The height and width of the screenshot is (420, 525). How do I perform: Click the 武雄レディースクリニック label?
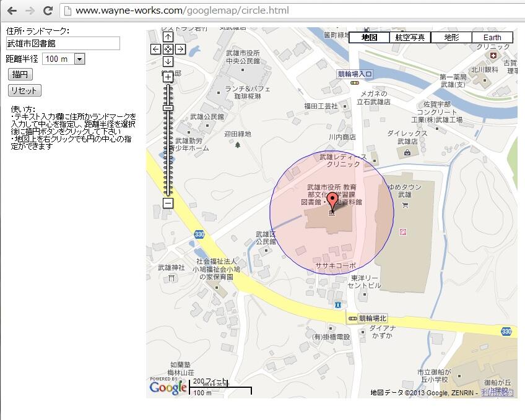click(x=343, y=160)
